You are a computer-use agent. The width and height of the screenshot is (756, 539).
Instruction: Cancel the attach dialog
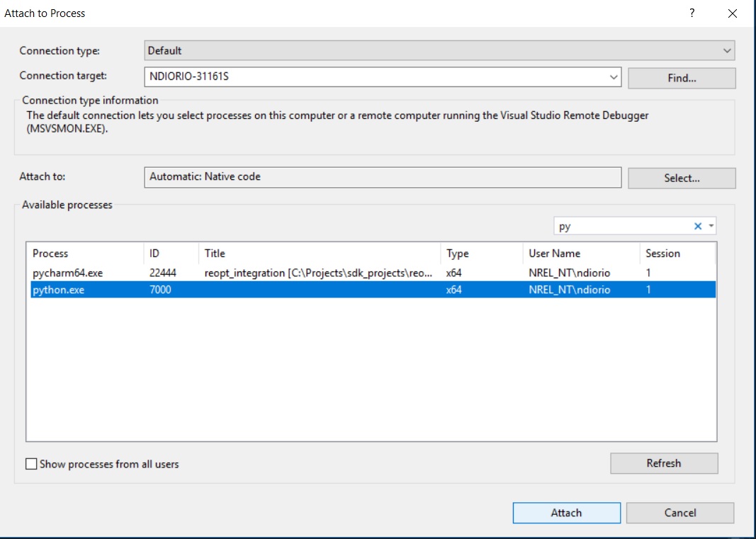click(679, 513)
